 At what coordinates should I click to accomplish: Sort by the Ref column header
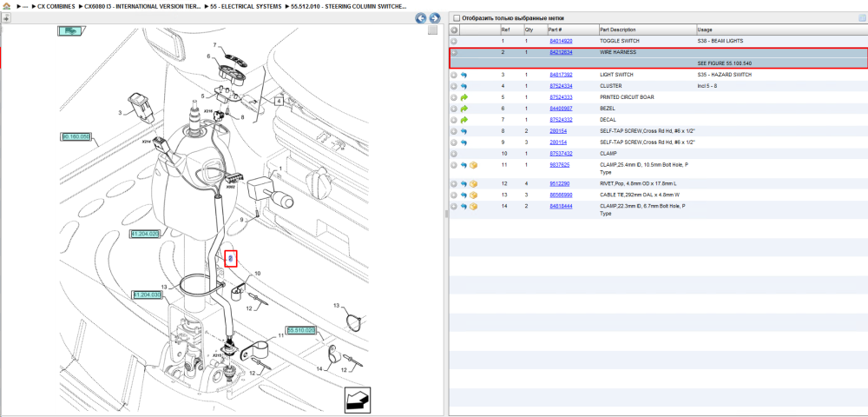pos(506,30)
